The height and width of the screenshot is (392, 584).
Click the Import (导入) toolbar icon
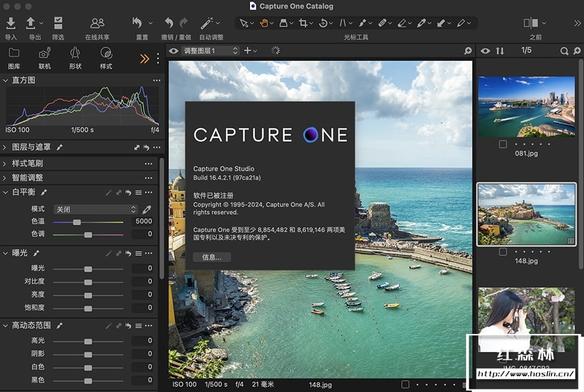(x=11, y=24)
